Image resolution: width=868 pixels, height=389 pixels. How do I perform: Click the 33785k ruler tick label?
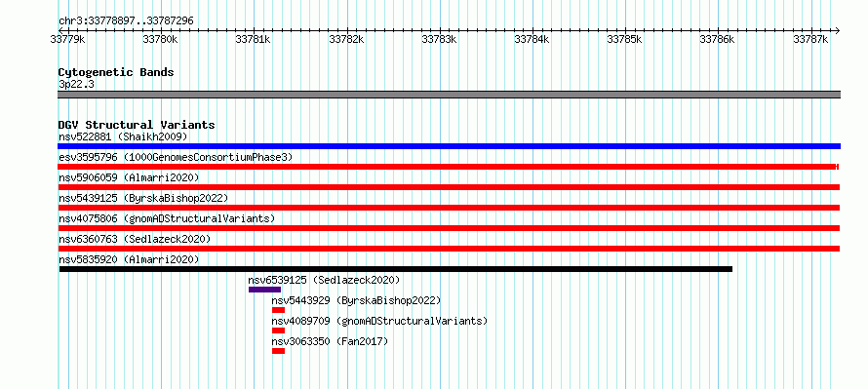click(x=625, y=39)
